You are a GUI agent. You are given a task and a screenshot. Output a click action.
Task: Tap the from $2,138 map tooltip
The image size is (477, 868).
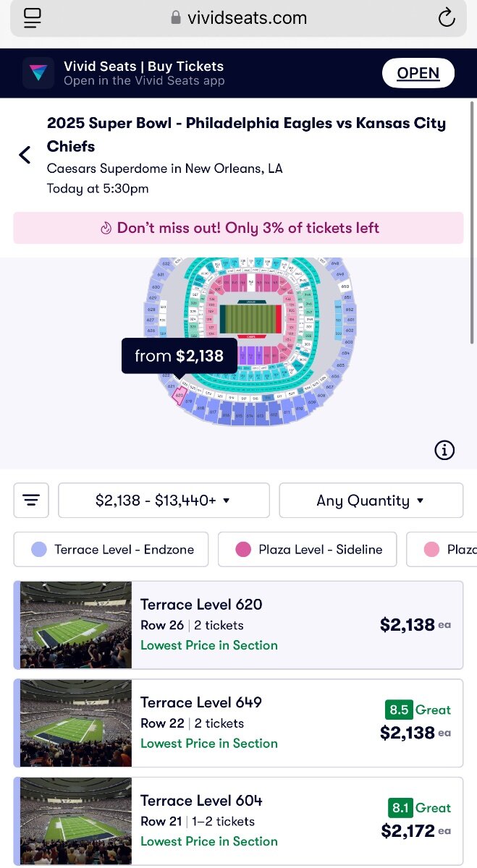pyautogui.click(x=179, y=356)
